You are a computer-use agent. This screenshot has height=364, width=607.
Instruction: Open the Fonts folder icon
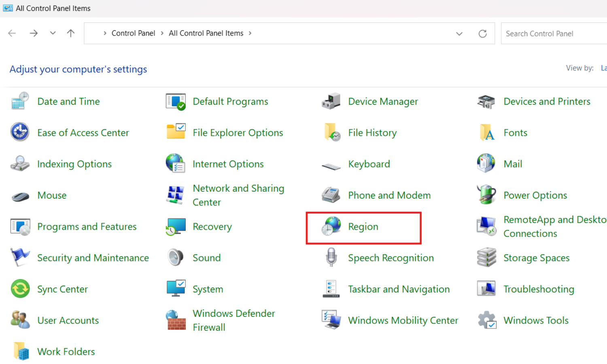coord(486,133)
